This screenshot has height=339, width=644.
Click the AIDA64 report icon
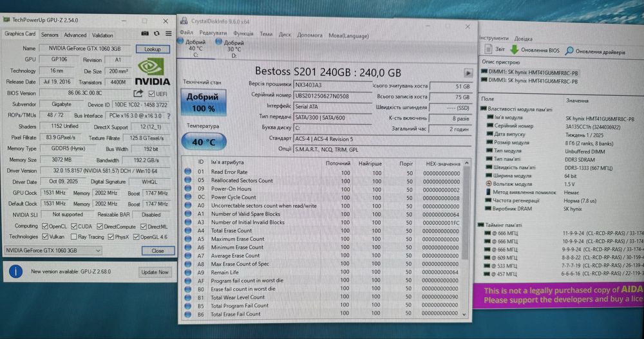point(488,50)
